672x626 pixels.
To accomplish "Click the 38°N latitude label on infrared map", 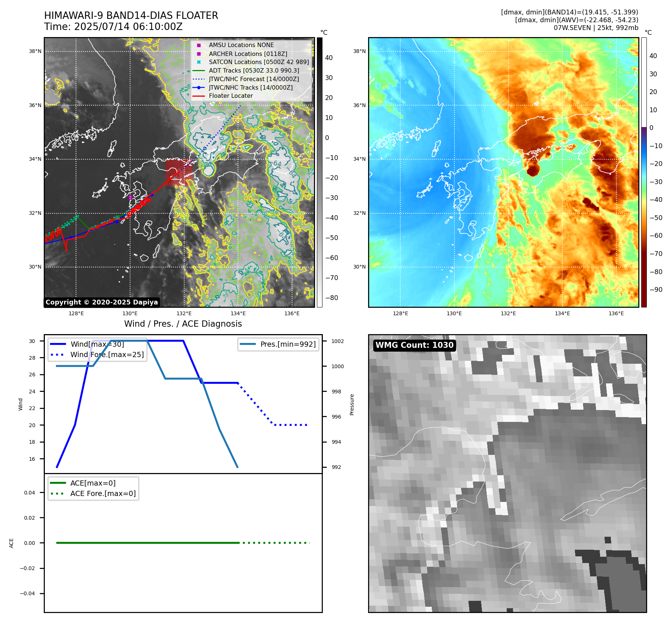I will coord(35,51).
